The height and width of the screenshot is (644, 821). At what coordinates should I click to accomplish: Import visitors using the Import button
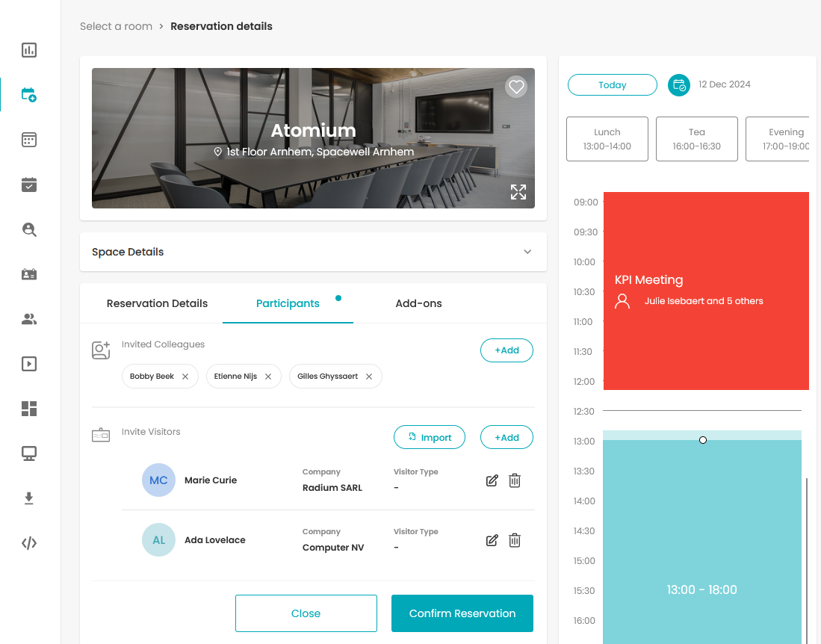point(430,437)
